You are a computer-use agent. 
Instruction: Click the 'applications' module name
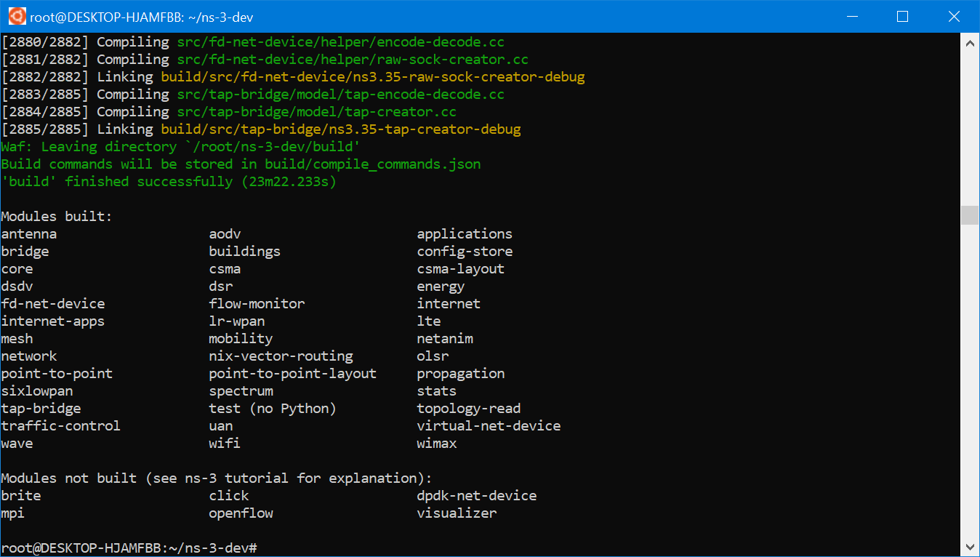point(465,234)
